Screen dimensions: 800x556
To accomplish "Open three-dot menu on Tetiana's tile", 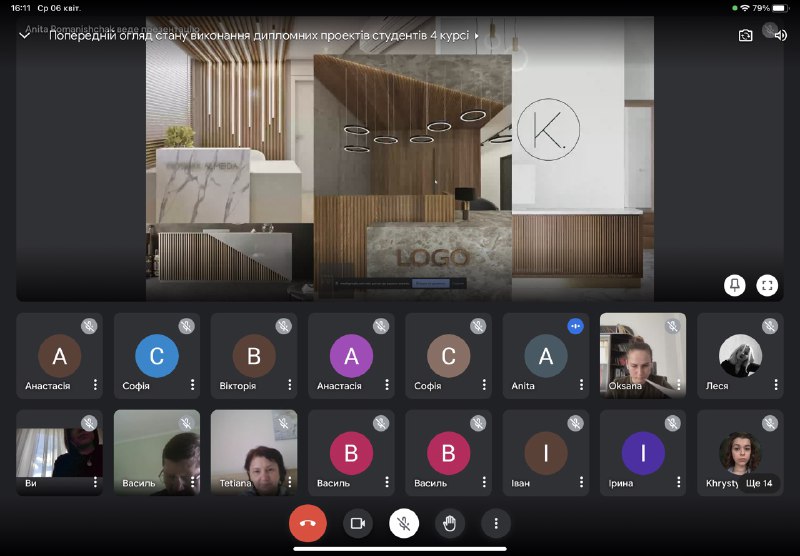I will pos(289,483).
